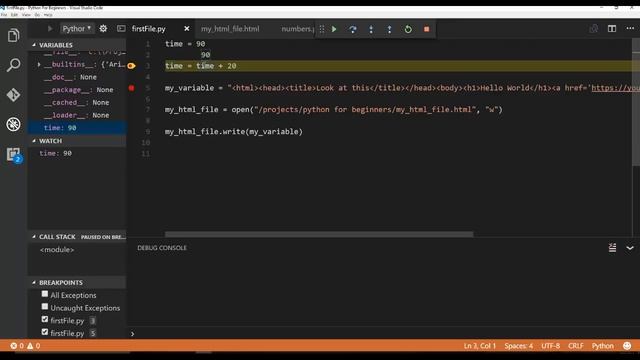Open the Go menu
Viewport: 640px width, 360px height.
click(37, 15)
